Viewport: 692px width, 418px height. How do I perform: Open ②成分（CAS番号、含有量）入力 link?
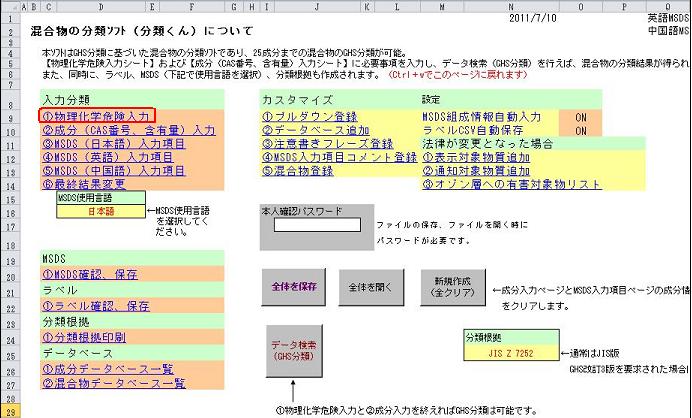pyautogui.click(x=129, y=130)
